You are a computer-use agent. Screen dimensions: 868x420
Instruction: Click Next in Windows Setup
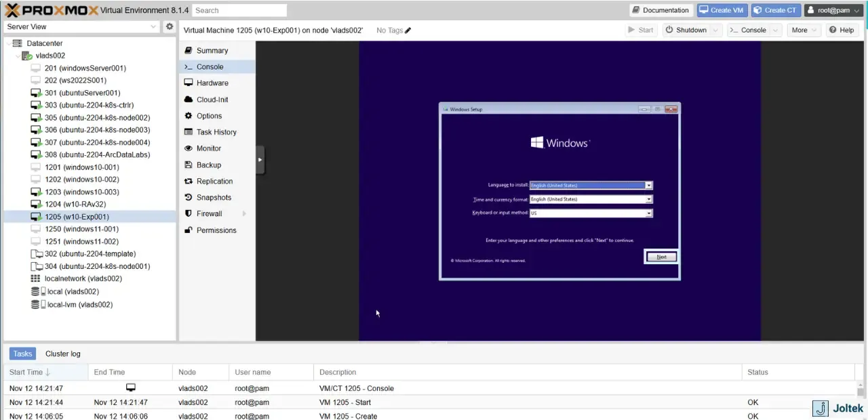[x=661, y=257]
